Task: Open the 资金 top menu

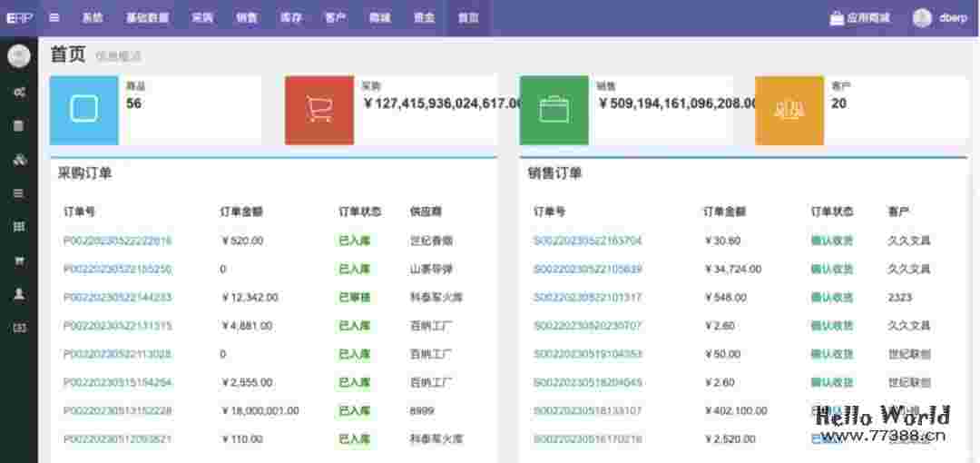Action: 425,17
